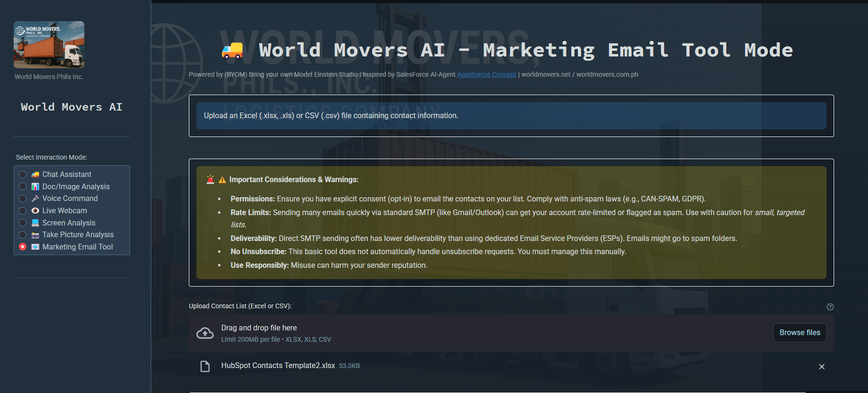
Task: Click the eye icon beside Live Webcam
Action: pos(35,211)
